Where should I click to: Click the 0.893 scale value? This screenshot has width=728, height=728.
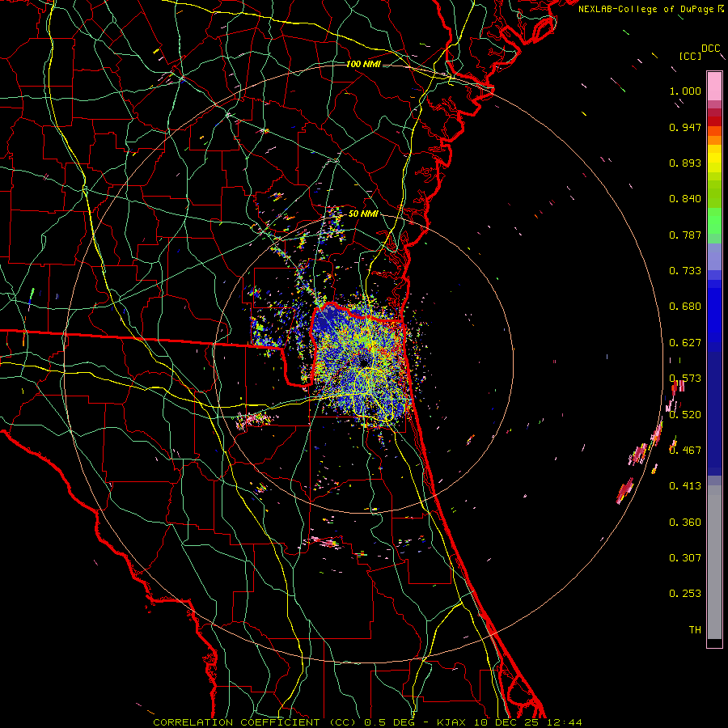tap(685, 163)
